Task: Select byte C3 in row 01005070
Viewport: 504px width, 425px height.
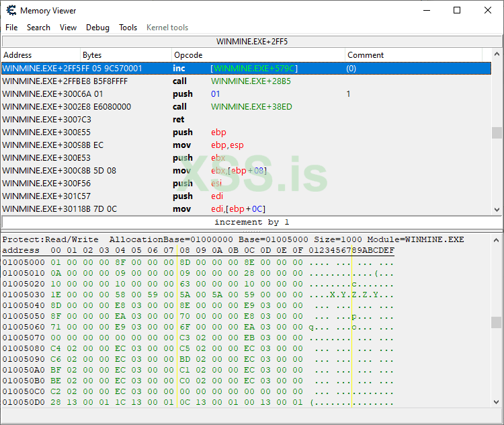Action: pos(185,338)
